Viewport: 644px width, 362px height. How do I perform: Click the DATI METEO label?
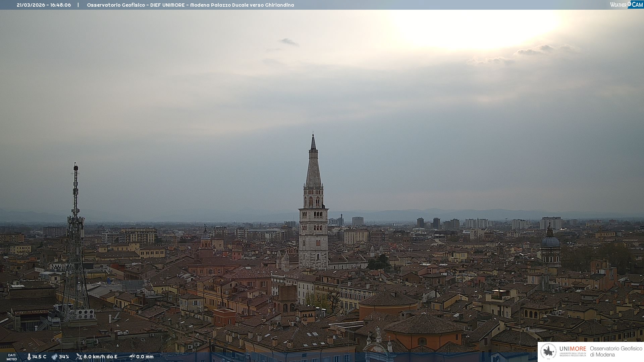coord(12,357)
